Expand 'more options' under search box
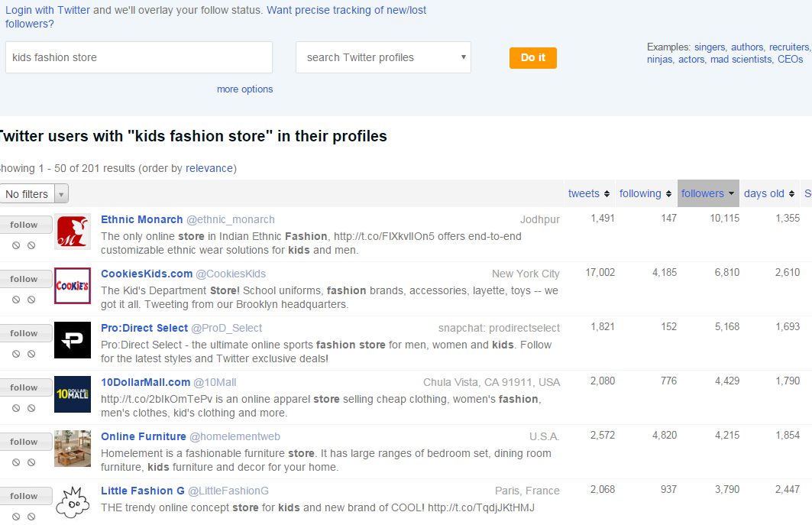The height and width of the screenshot is (525, 812). coord(244,89)
